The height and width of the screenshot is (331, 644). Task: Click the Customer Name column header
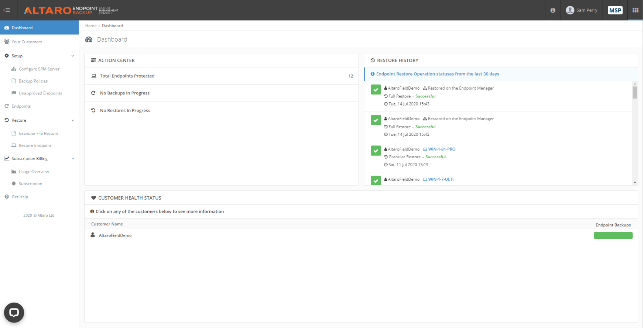(107, 224)
